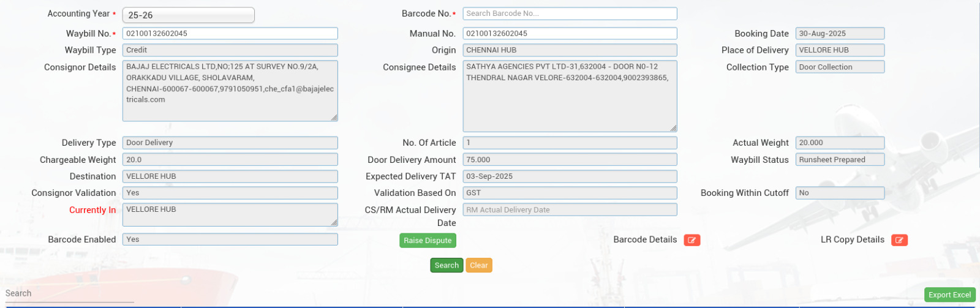This screenshot has height=308, width=980.
Task: Click resize grip of Consignee Details box
Action: tap(673, 128)
